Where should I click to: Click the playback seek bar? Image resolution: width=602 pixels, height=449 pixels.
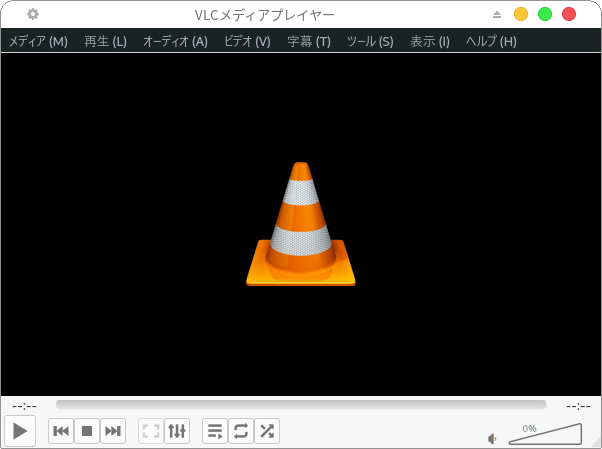(x=300, y=405)
